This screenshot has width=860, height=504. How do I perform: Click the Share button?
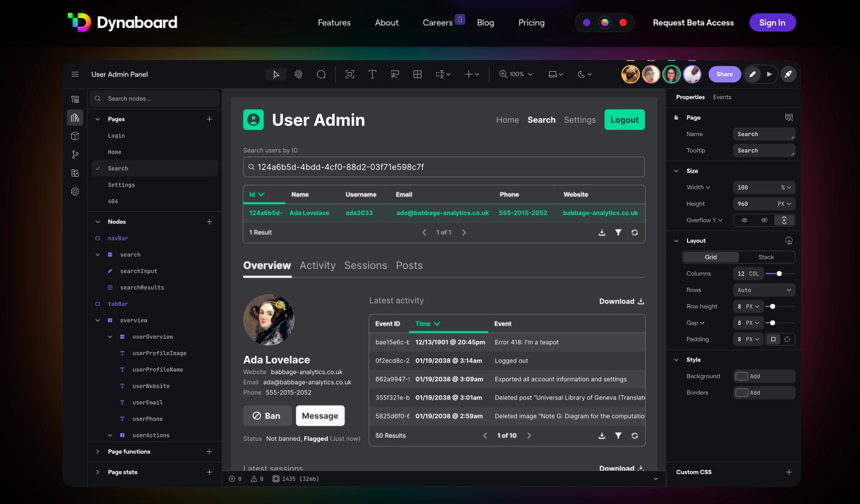coord(724,74)
